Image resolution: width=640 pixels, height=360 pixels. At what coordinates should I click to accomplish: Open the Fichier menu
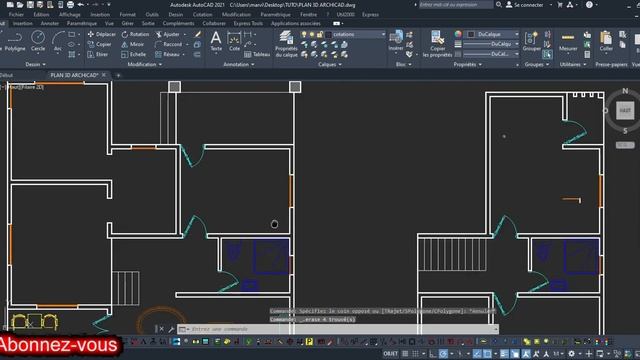[16, 14]
